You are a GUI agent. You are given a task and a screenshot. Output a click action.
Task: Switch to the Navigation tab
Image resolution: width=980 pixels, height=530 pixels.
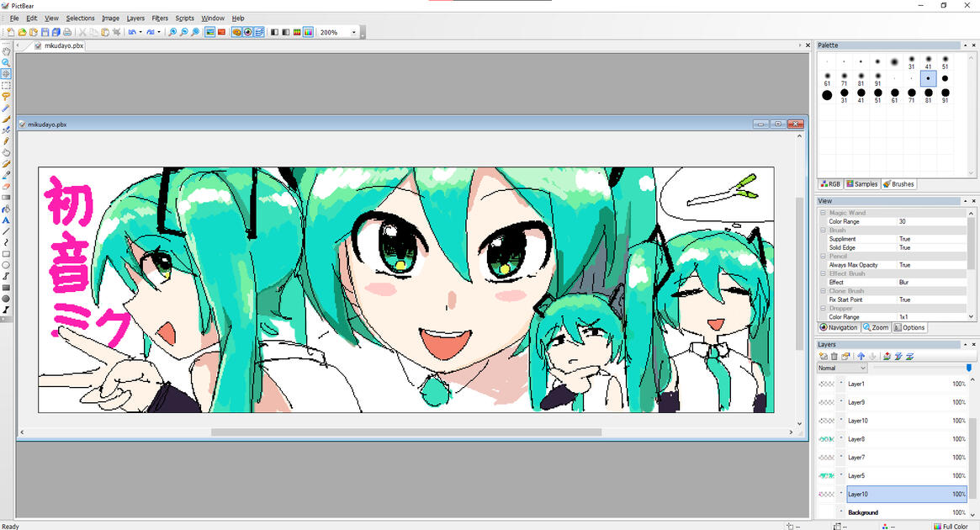tap(839, 327)
